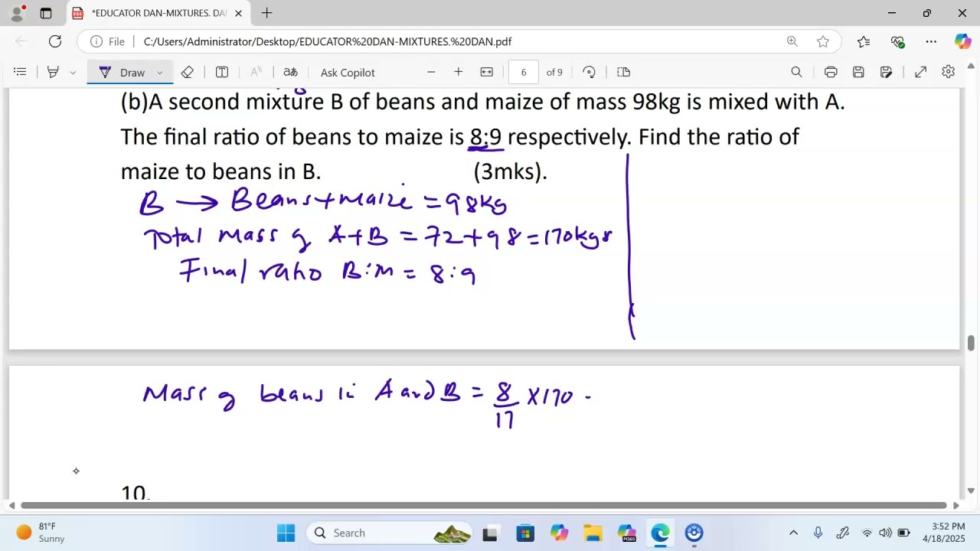Viewport: 980px width, 551px height.
Task: Open the Translate tool
Action: tap(290, 72)
